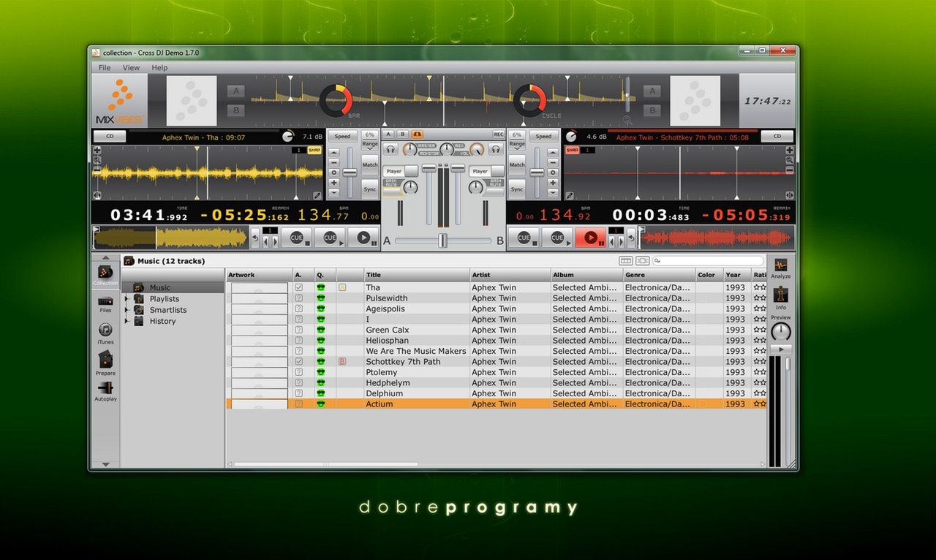936x560 pixels.
Task: Toggle the REC record button
Action: pos(498,135)
